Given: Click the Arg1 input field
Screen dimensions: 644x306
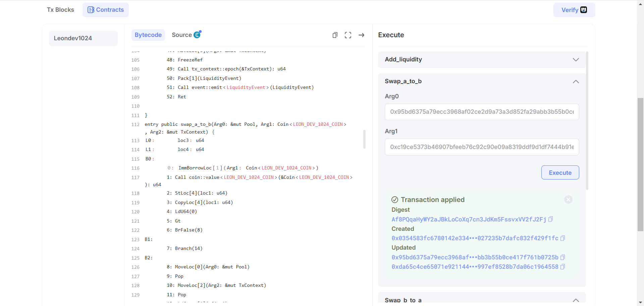Looking at the screenshot, I should (482, 147).
